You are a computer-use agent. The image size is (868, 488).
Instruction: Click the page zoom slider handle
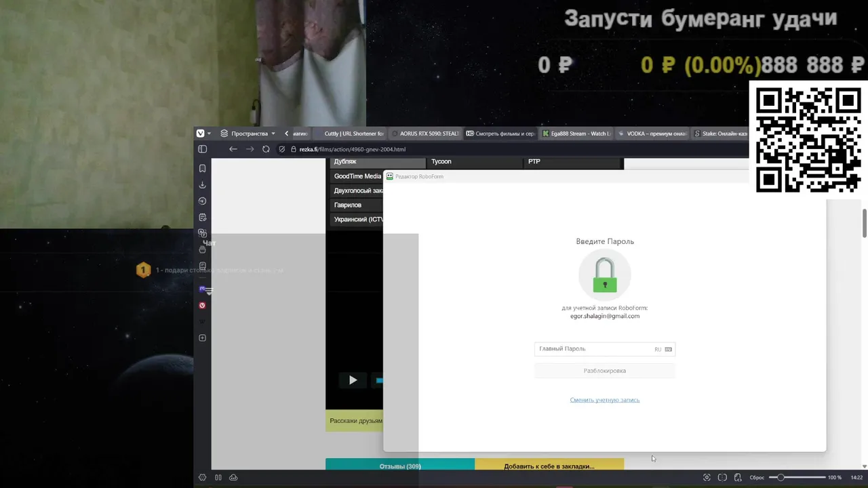point(781,477)
